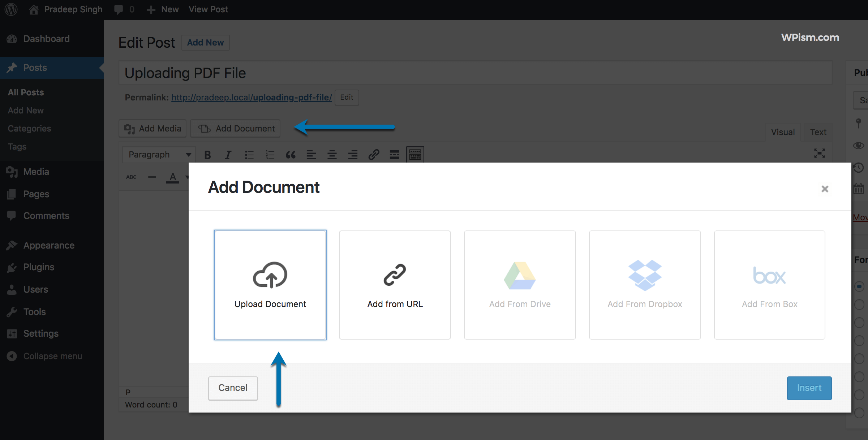
Task: Insert the Read More tag
Action: pyautogui.click(x=394, y=155)
